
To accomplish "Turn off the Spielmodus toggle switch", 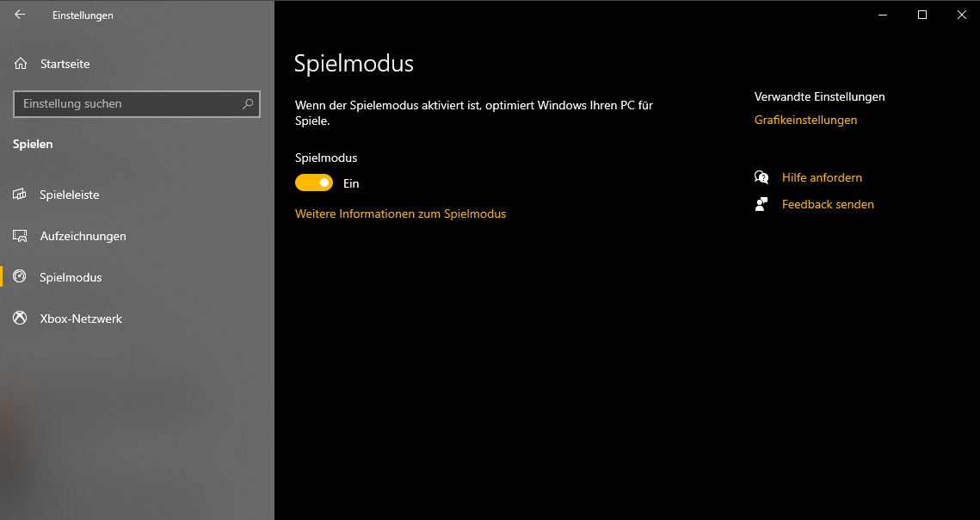I will tap(314, 183).
